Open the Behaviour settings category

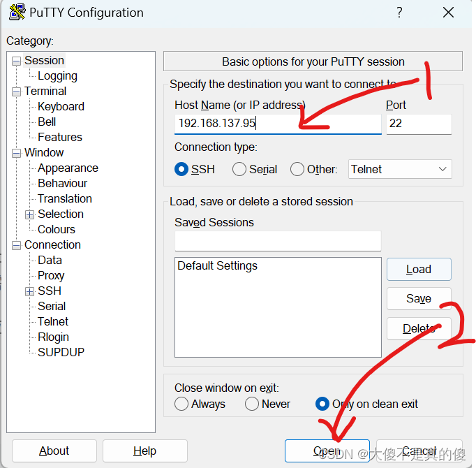tap(63, 183)
